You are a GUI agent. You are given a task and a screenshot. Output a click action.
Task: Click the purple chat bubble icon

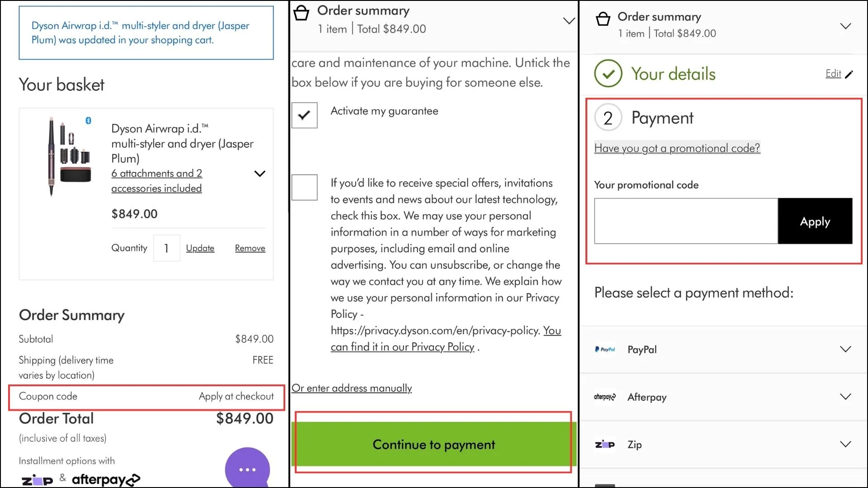pos(247,469)
